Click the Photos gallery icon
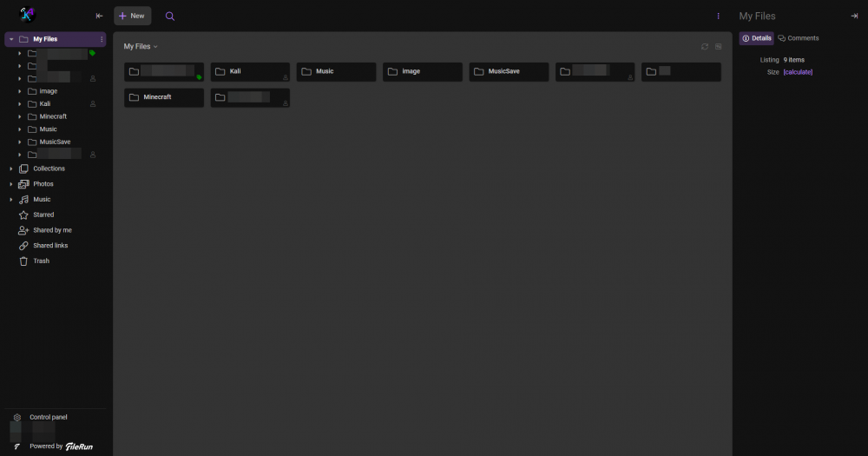868x456 pixels. click(23, 184)
